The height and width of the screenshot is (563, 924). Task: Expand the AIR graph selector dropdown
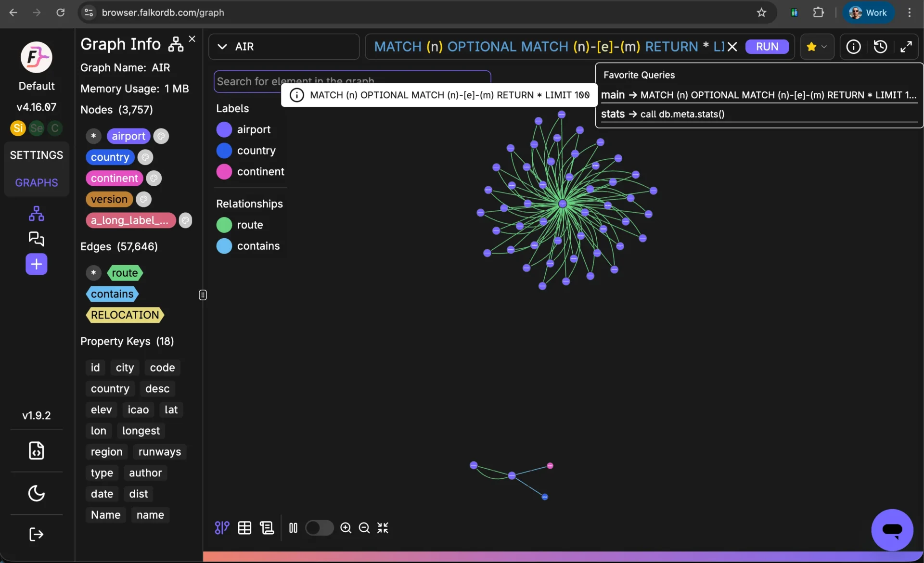coord(222,46)
